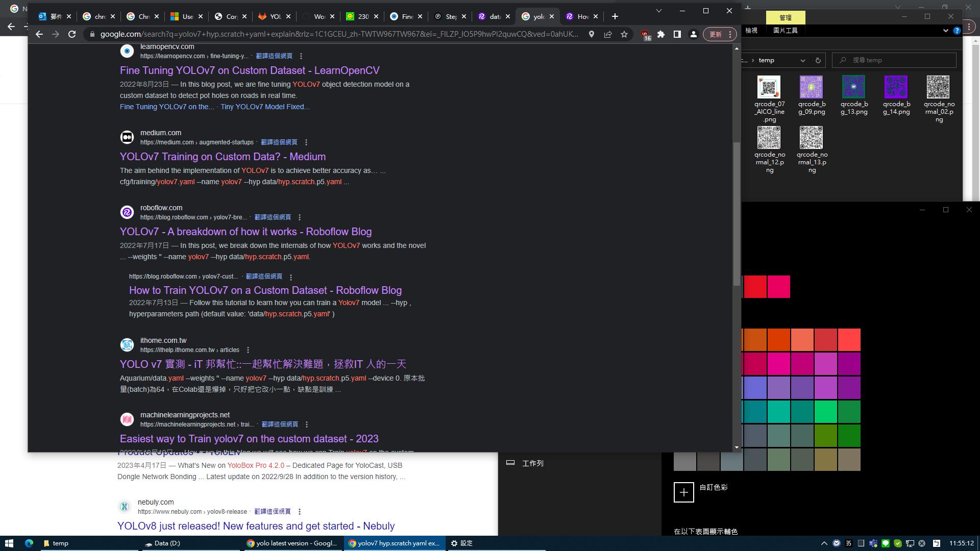This screenshot has height=551, width=980.
Task: Open Explorer help question mark icon
Action: pos(957,31)
